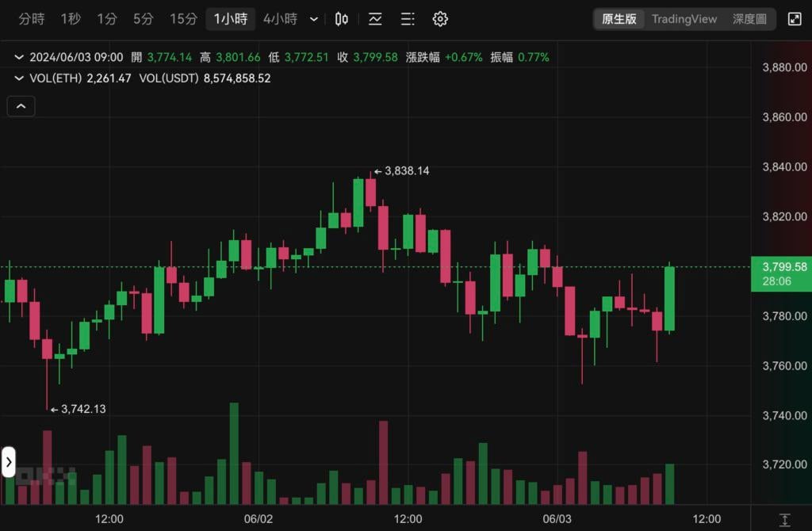Screen dimensions: 812x531
Task: Click the 3,720.00 price axis label
Action: pos(784,464)
